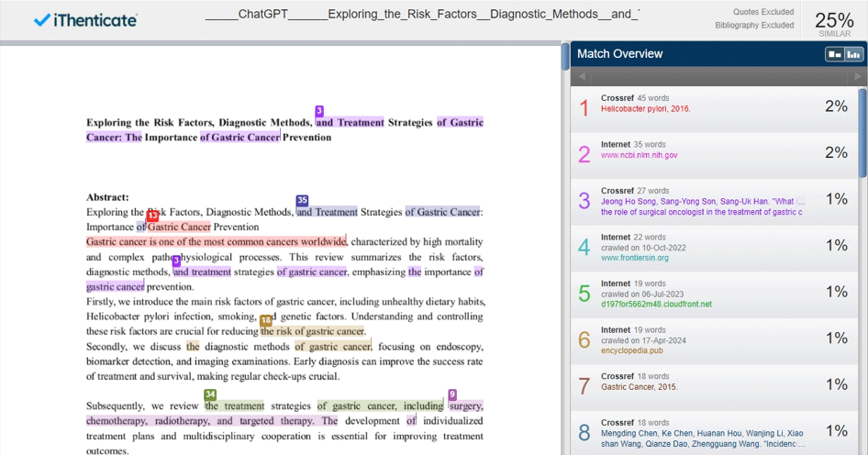Viewport: 868px width, 455px height.
Task: Select match number 7 in Match Overview
Action: tap(715, 388)
